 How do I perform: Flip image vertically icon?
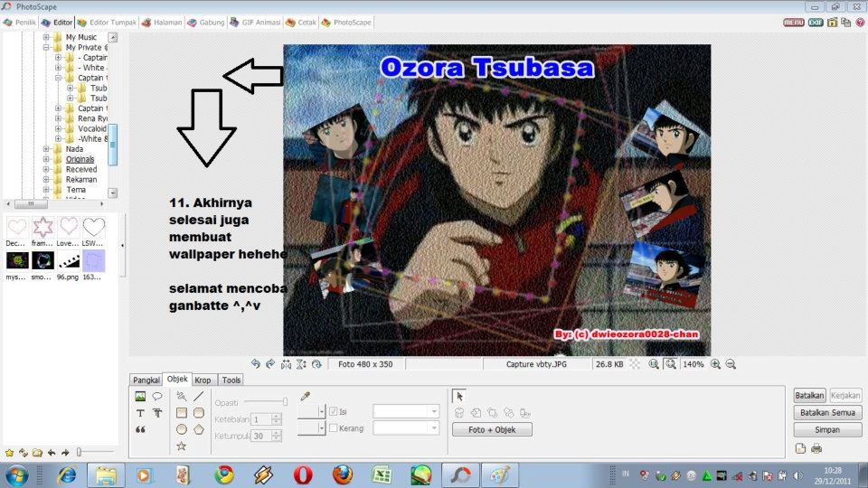(x=301, y=364)
